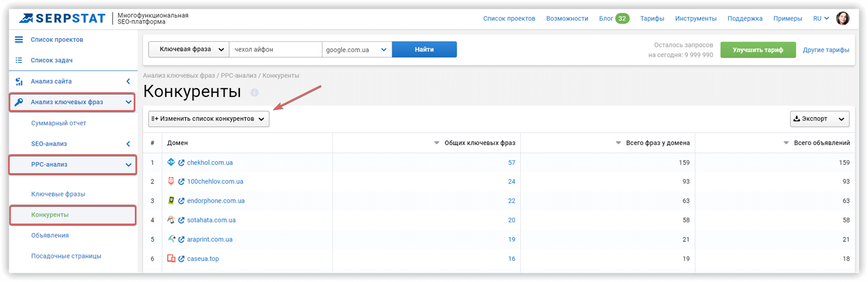Open the Экспорт dropdown
Screen dimensions: 868x282
point(819,119)
